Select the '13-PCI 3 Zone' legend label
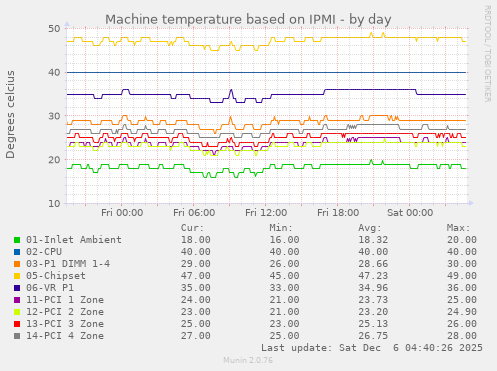The image size is (497, 371). [65, 324]
